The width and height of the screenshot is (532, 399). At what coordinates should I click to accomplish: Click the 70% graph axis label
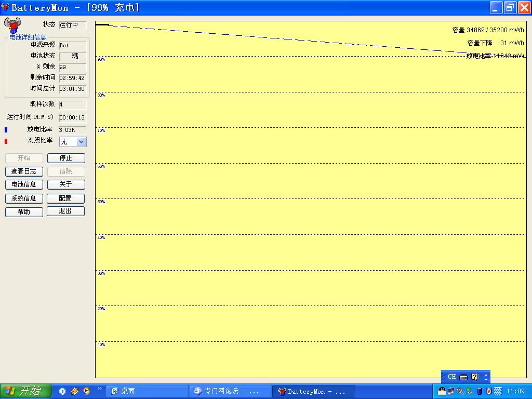(101, 130)
